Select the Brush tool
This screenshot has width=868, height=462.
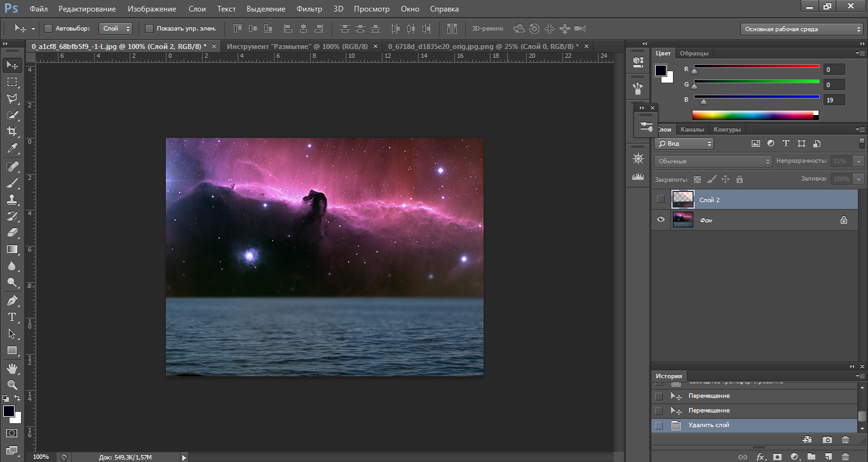coord(12,183)
